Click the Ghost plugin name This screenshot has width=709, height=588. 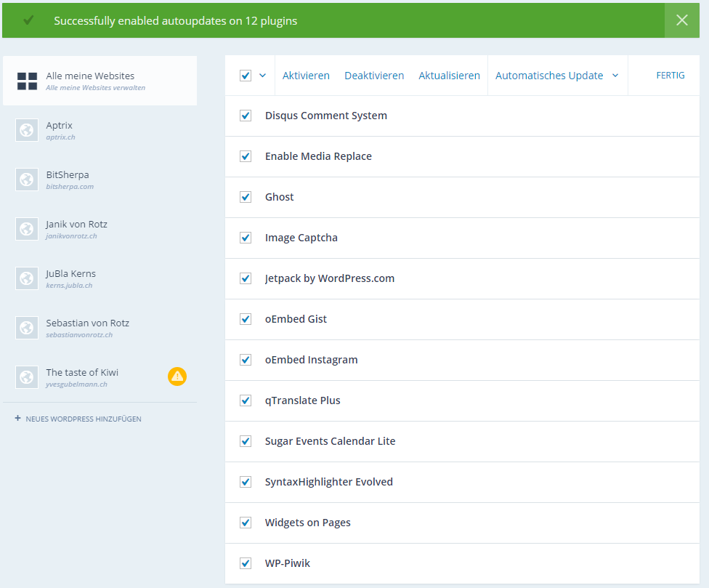coord(280,197)
